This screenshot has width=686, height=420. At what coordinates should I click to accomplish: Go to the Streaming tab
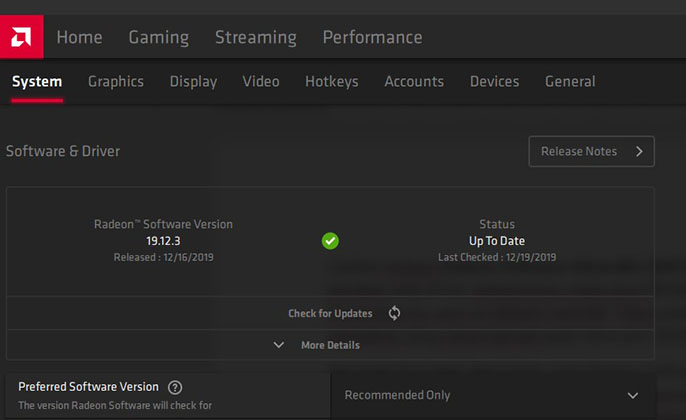(256, 38)
